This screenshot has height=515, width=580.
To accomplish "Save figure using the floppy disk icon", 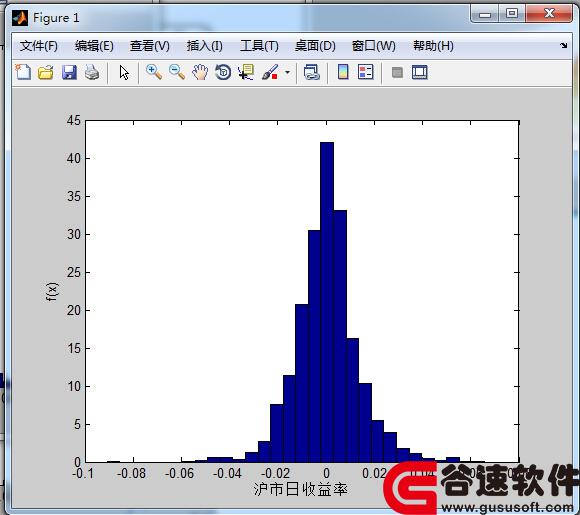I will click(69, 72).
